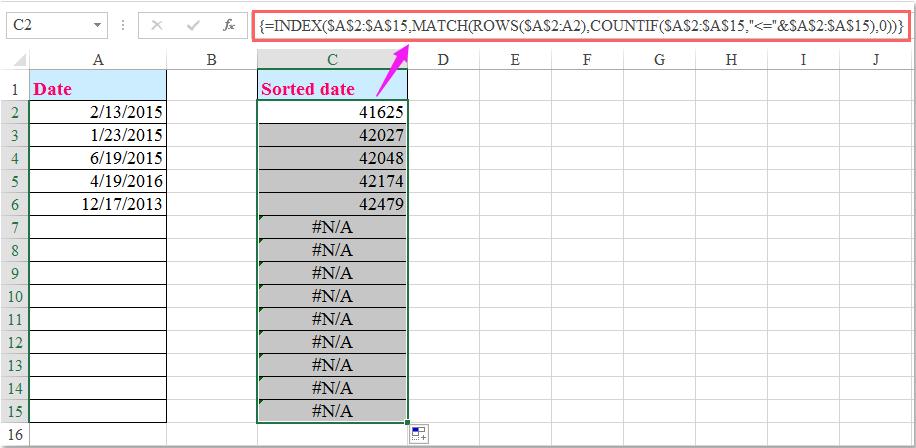Click the 'Sorted date' header cell
Screen dimensions: 916x448
332,88
